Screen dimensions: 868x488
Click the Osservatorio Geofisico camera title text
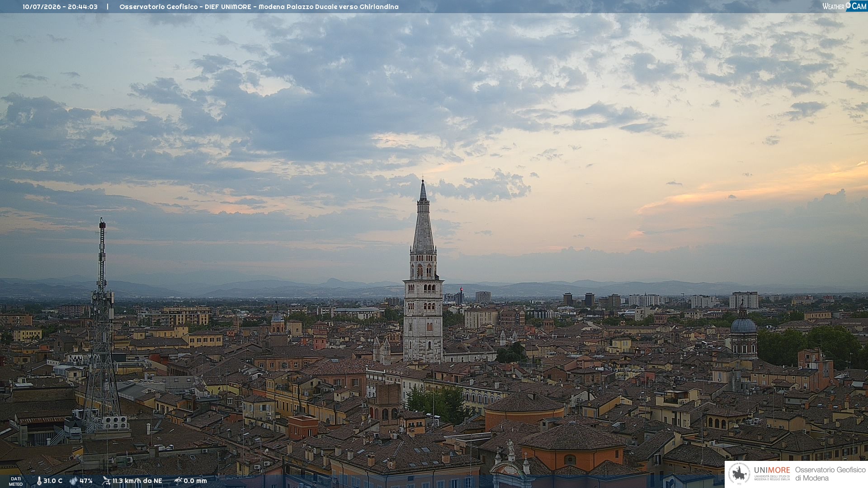[x=259, y=7]
